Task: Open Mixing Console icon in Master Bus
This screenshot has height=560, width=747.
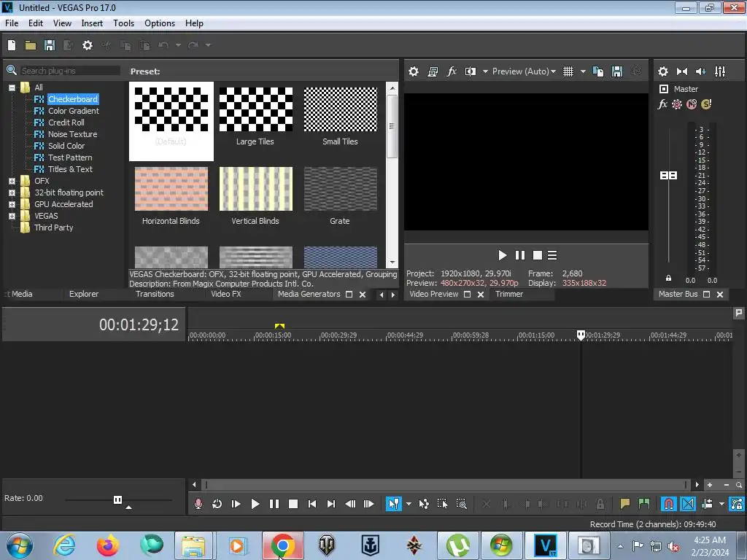Action: (720, 71)
